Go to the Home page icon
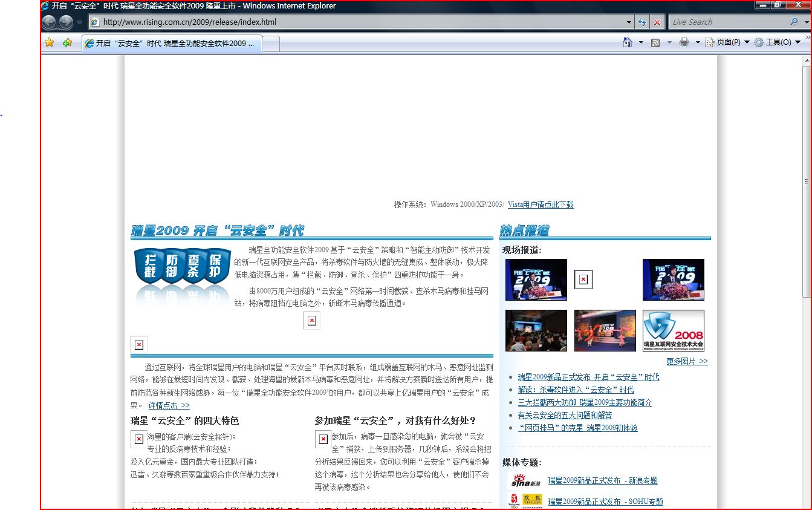The height and width of the screenshot is (510, 812). [628, 42]
